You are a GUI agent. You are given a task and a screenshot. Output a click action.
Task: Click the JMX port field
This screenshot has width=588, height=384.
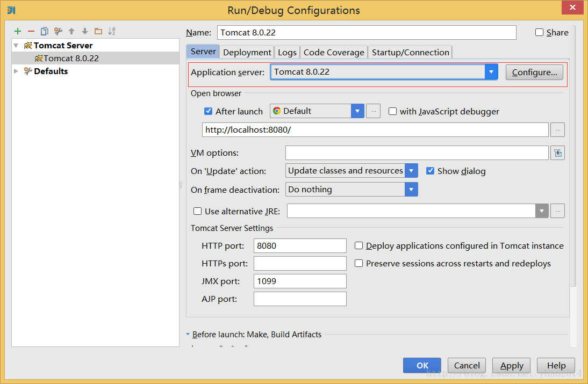[300, 281]
